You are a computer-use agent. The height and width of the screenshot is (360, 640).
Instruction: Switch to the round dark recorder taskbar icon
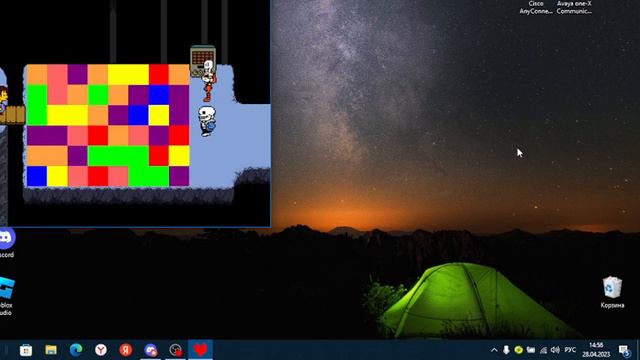[x=176, y=350]
